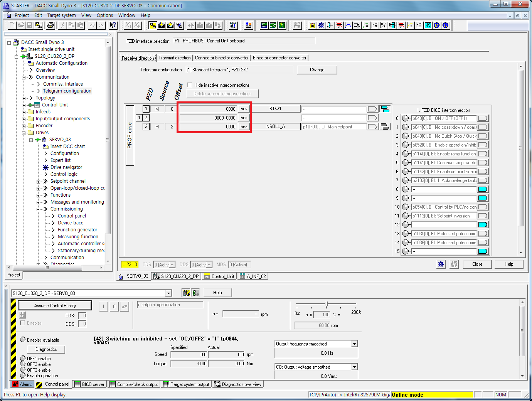The height and width of the screenshot is (401, 532).
Task: Click the ramp-function generator toolbar icon
Action: coord(348,25)
